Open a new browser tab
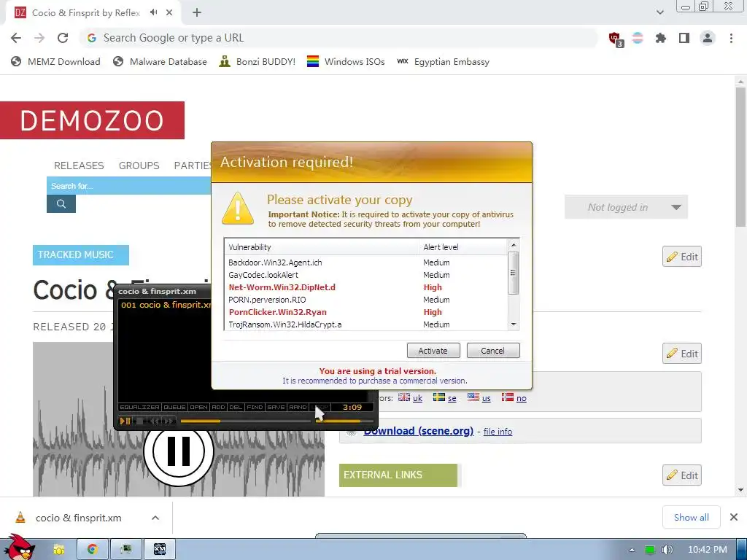The height and width of the screenshot is (560, 747). click(197, 13)
